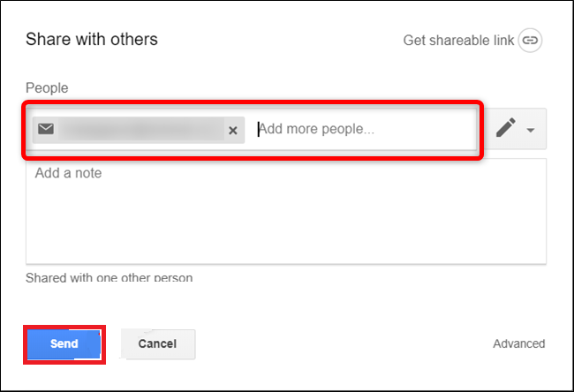Expand the permission dropdown arrow beside pencil

tap(531, 130)
